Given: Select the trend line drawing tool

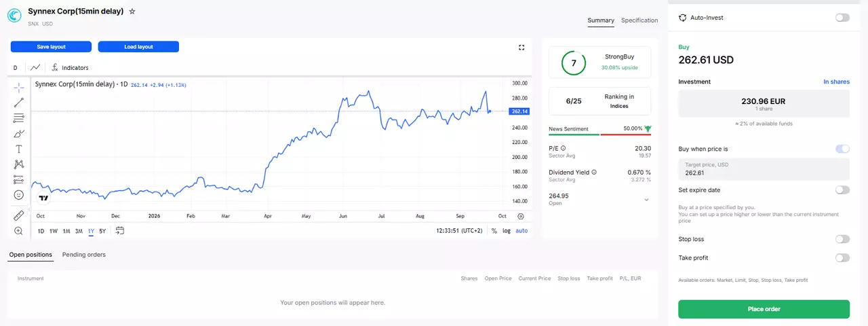Looking at the screenshot, I should 19,103.
